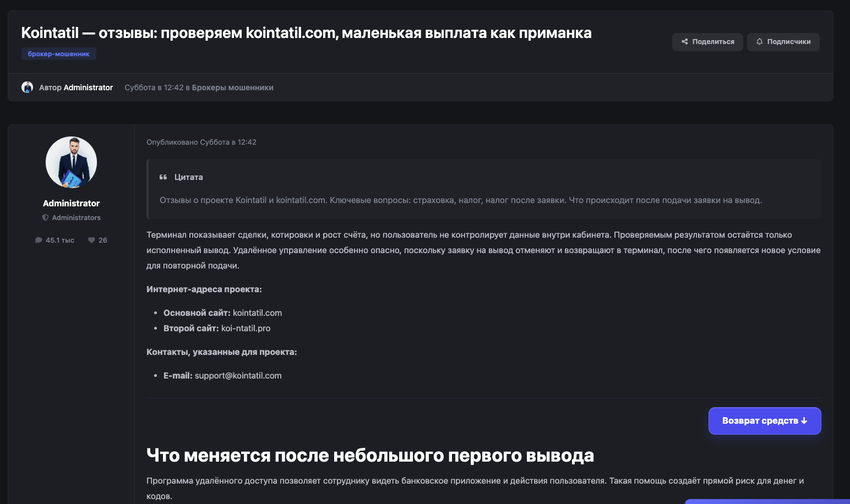
Task: Click the quotation mark icon beside Цитата
Action: [x=163, y=177]
